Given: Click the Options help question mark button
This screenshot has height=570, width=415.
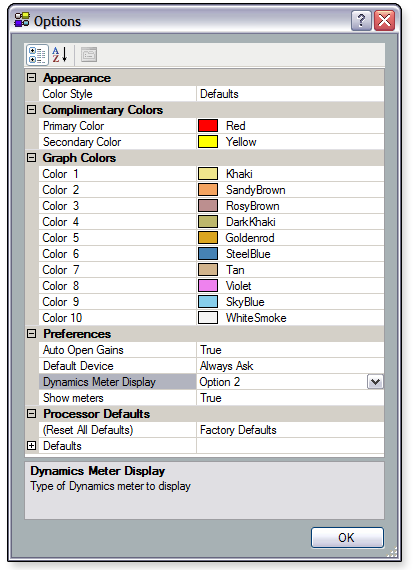Looking at the screenshot, I should click(x=361, y=20).
